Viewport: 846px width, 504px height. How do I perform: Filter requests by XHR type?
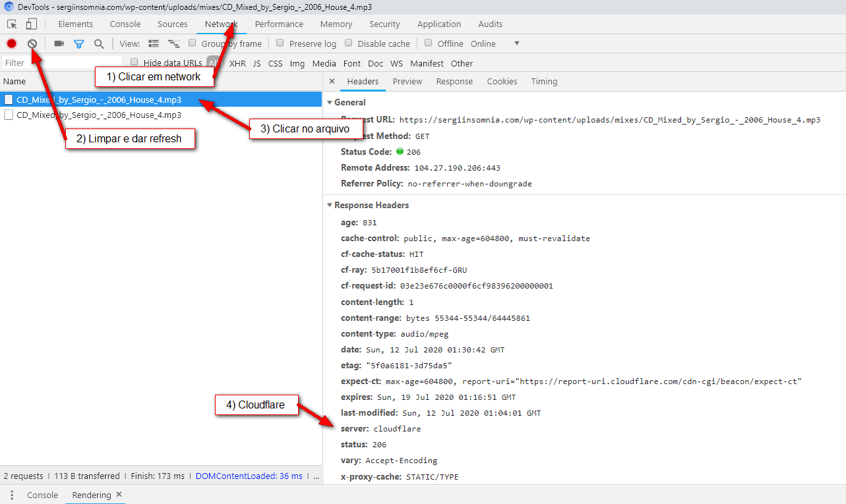click(x=237, y=64)
